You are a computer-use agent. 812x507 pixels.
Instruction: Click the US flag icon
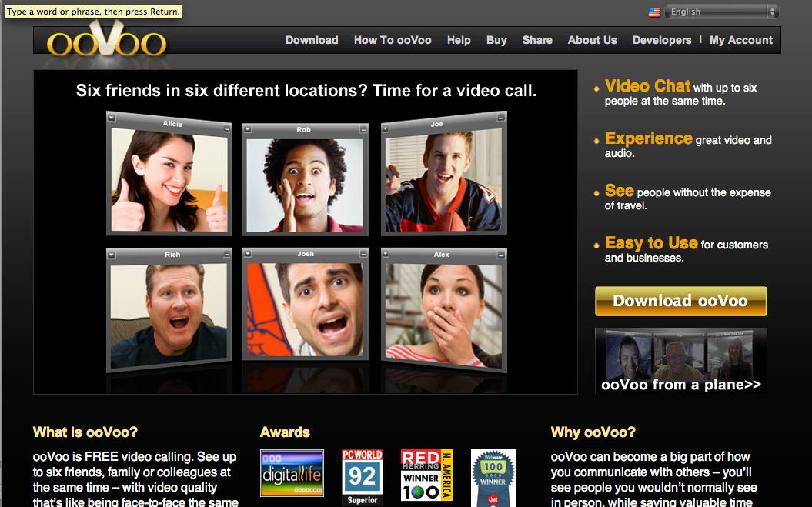tap(654, 12)
